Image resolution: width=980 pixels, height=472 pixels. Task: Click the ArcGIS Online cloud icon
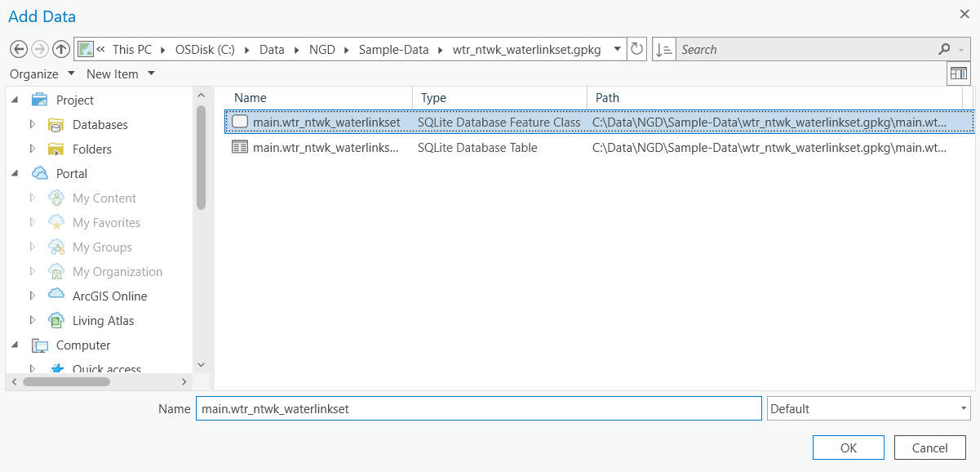55,296
